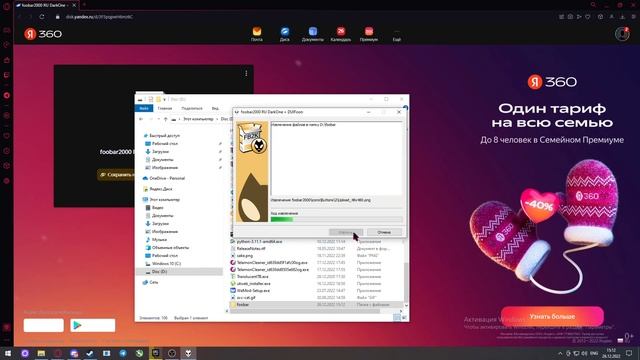Screen dimensions: 640x360
Task: Show hidden system tray icons
Action: [x=560, y=353]
